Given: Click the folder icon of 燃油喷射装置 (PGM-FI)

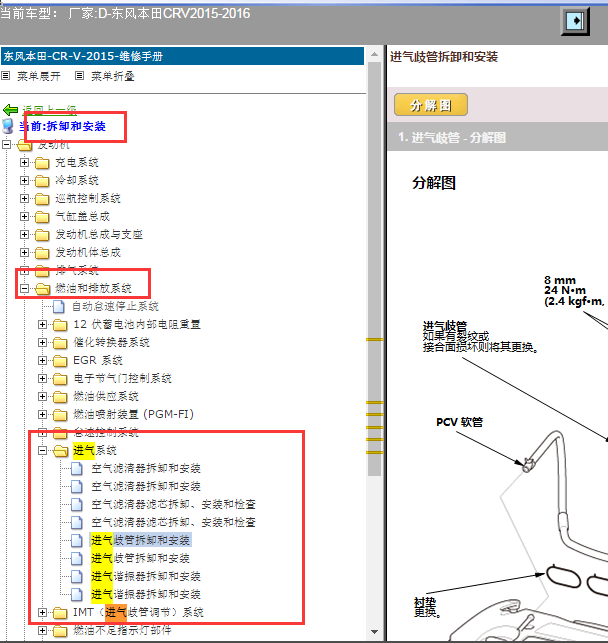Looking at the screenshot, I should 60,415.
